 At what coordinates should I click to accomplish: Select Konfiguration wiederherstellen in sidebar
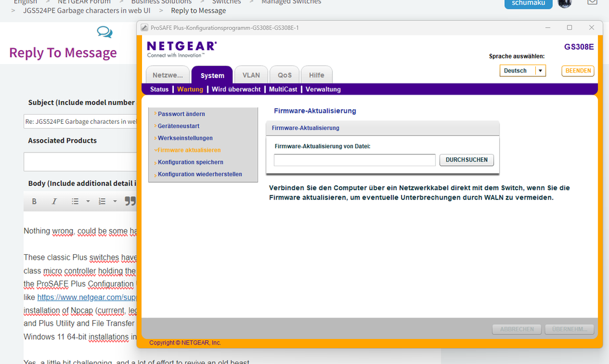click(x=199, y=174)
